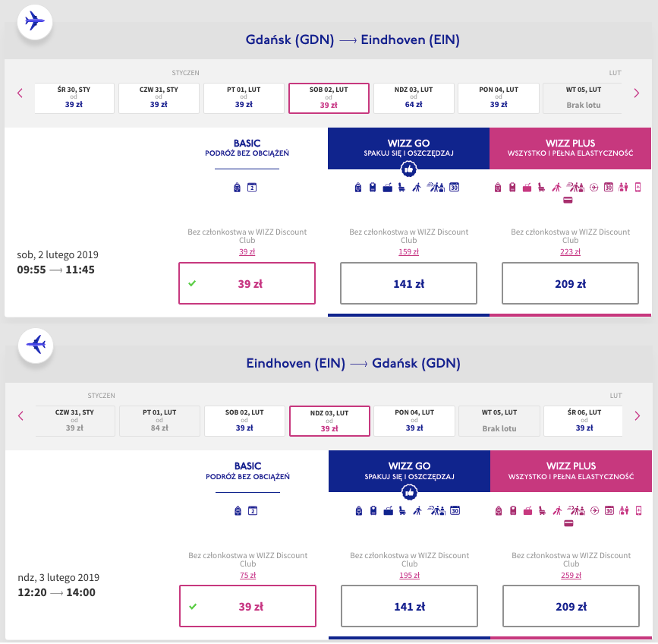Choose return date PON 04, LUT

pyautogui.click(x=414, y=421)
